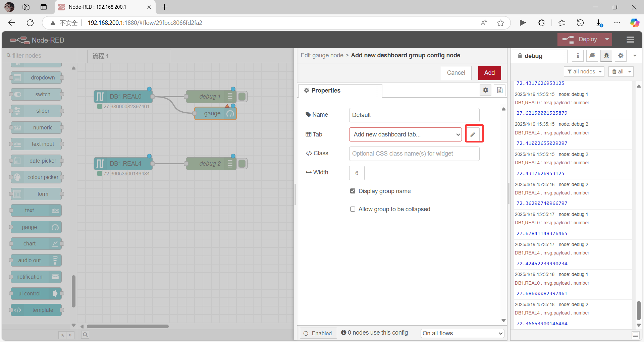Open the gauge config settings gear in Properties
Image resolution: width=644 pixels, height=342 pixels.
tap(485, 90)
